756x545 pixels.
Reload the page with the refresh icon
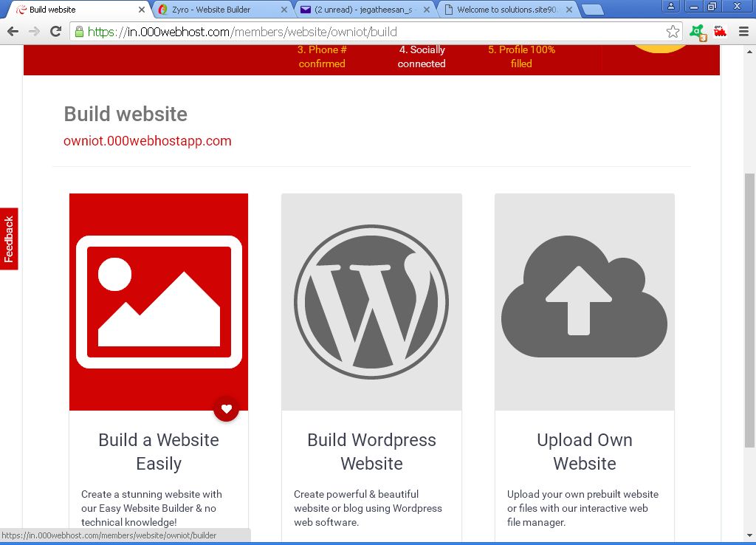click(56, 32)
